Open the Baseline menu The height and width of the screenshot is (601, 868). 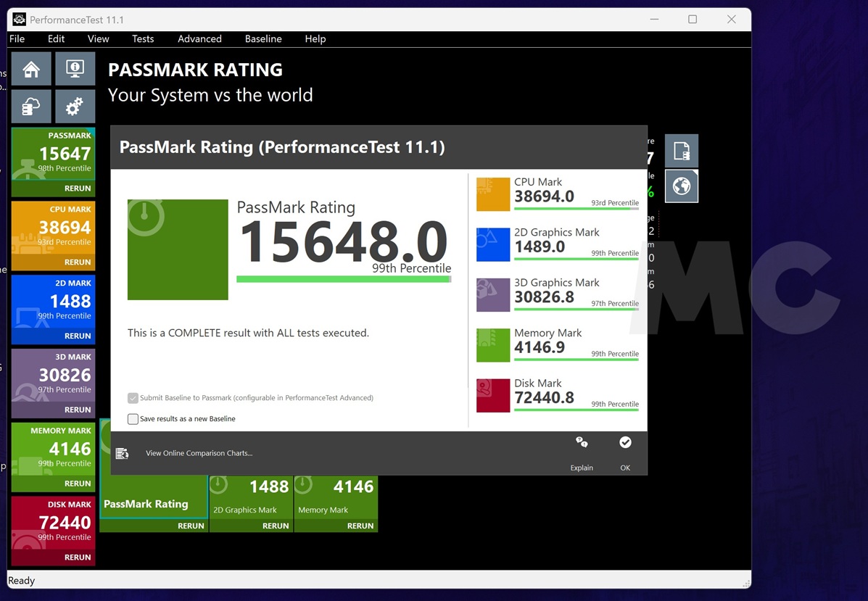tap(263, 38)
